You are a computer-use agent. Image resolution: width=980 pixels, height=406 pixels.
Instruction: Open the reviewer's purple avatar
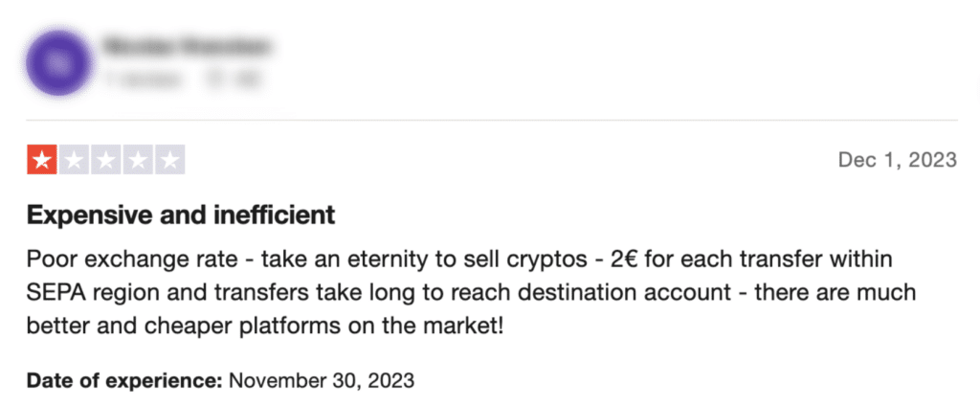pyautogui.click(x=59, y=62)
